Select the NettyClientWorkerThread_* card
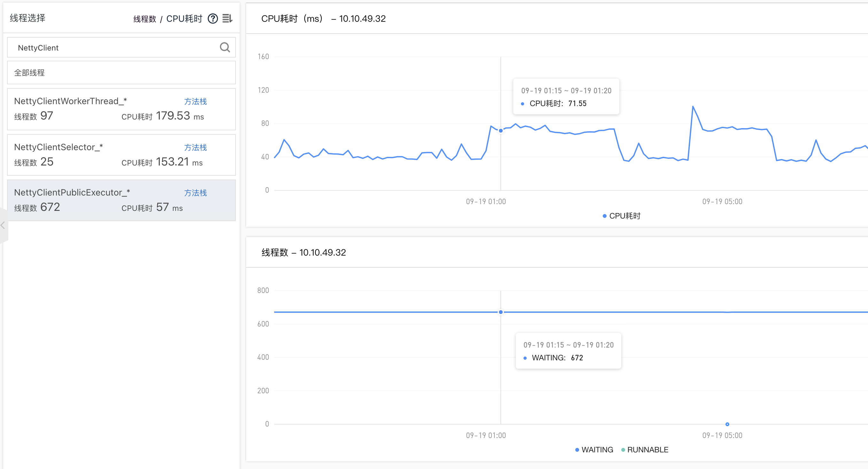This screenshot has height=469, width=868. click(x=121, y=109)
